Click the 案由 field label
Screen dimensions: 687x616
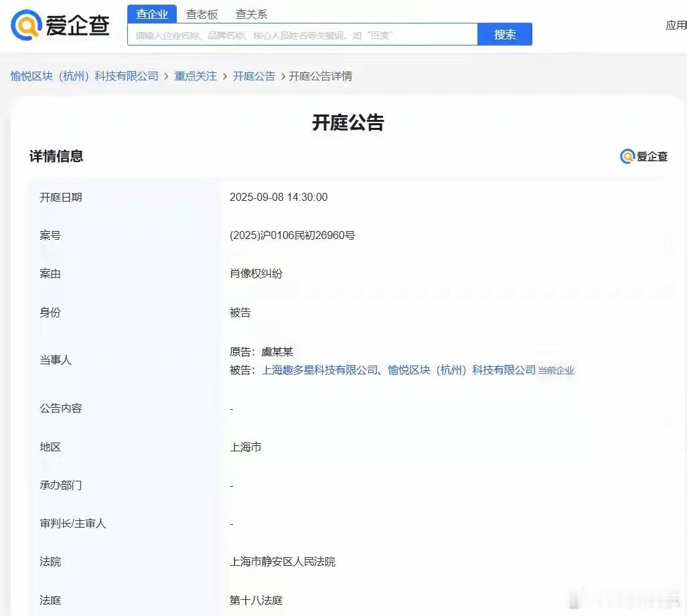50,274
